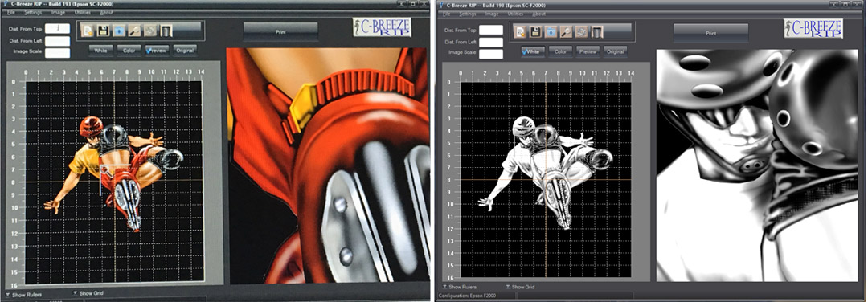Expand Show Grid in the color-image window
Screen dimensions: 868x302
click(88, 293)
